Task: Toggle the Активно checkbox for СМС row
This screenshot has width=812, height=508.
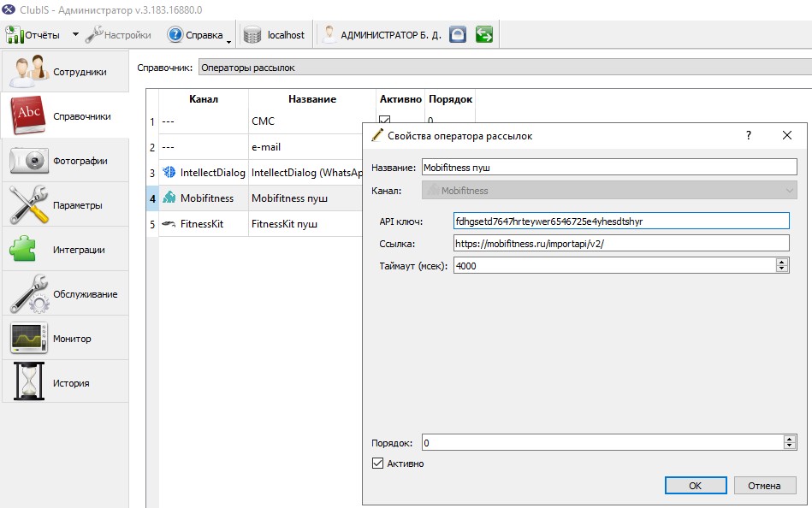Action: [384, 119]
